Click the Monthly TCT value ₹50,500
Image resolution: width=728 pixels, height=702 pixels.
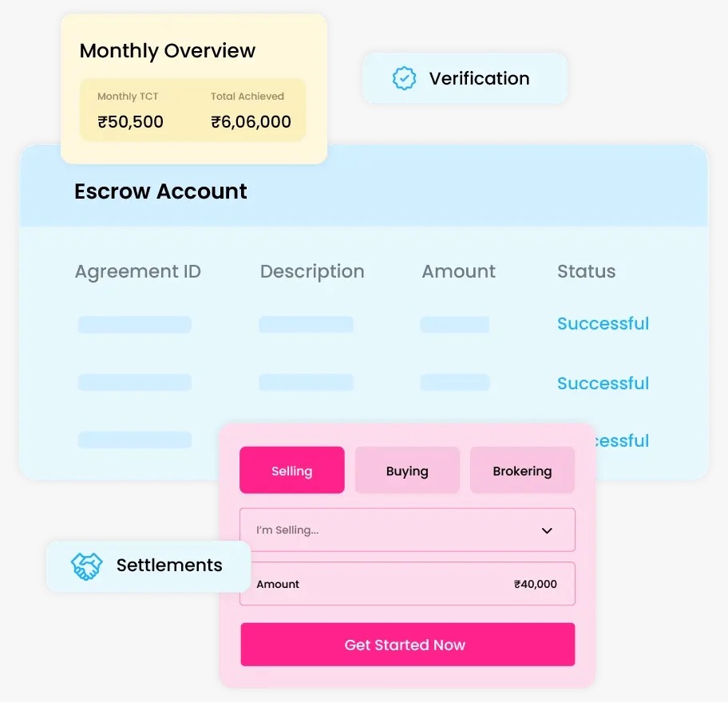(130, 122)
